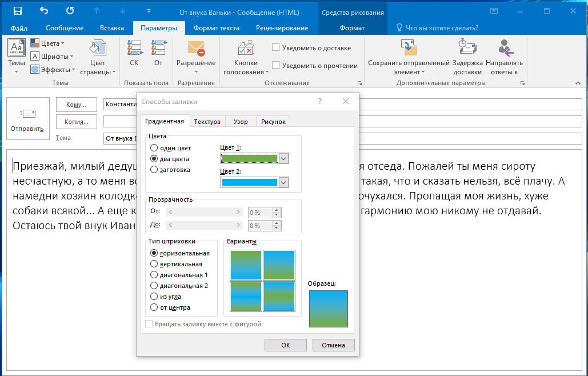The width and height of the screenshot is (588, 376).
Task: Open the Цвет 1 dropdown arrow
Action: click(x=284, y=159)
